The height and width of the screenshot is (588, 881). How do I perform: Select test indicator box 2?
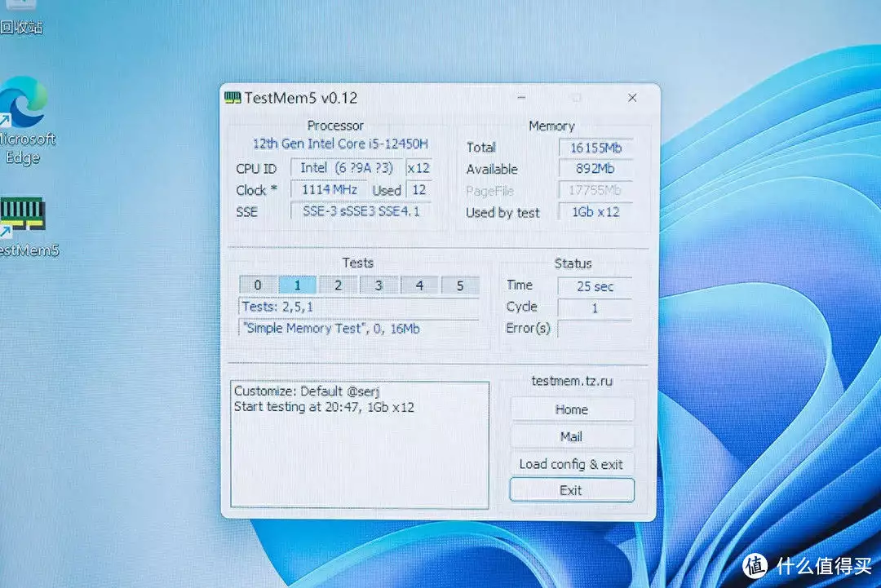click(339, 285)
